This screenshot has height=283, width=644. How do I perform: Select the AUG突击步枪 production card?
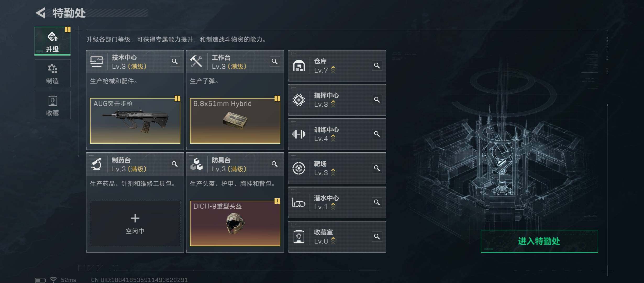pos(135,121)
